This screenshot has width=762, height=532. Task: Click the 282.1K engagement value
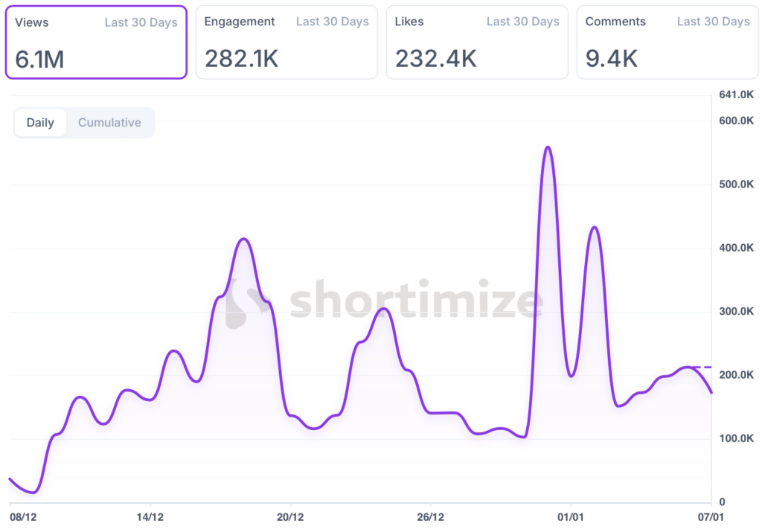pos(241,58)
